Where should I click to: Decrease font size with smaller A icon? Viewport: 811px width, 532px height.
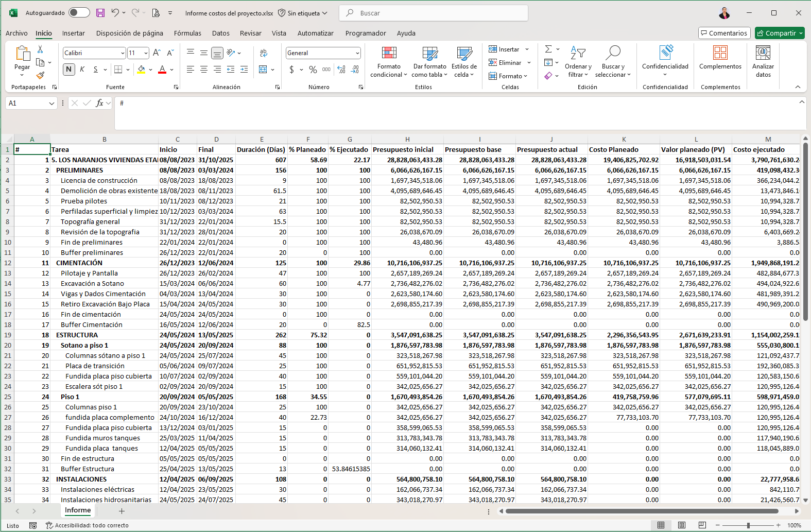coord(170,53)
